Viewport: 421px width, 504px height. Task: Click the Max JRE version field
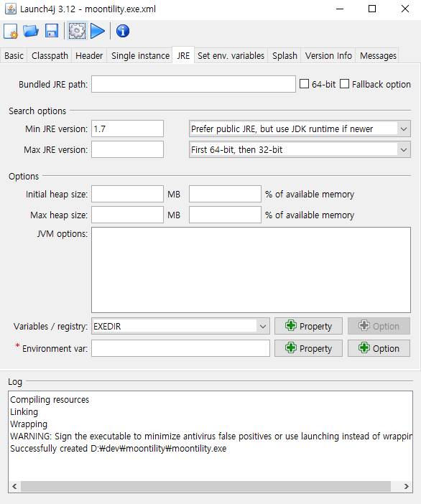click(x=127, y=150)
